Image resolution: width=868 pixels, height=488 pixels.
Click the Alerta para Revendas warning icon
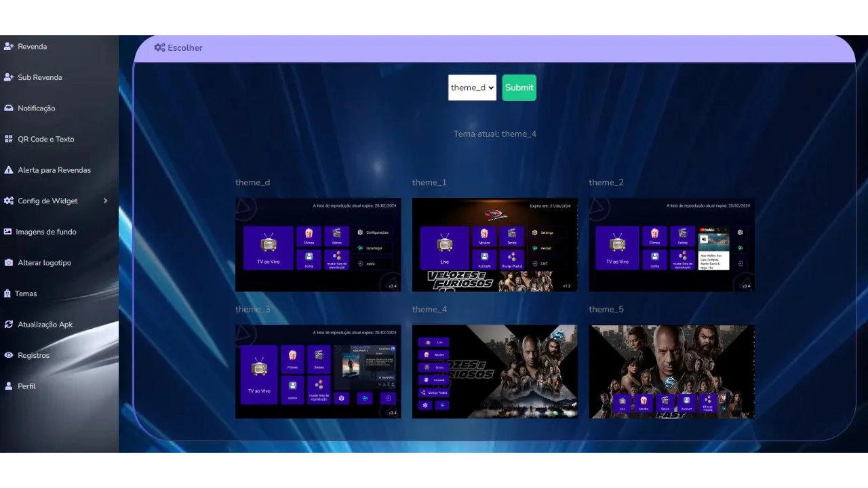tap(8, 170)
